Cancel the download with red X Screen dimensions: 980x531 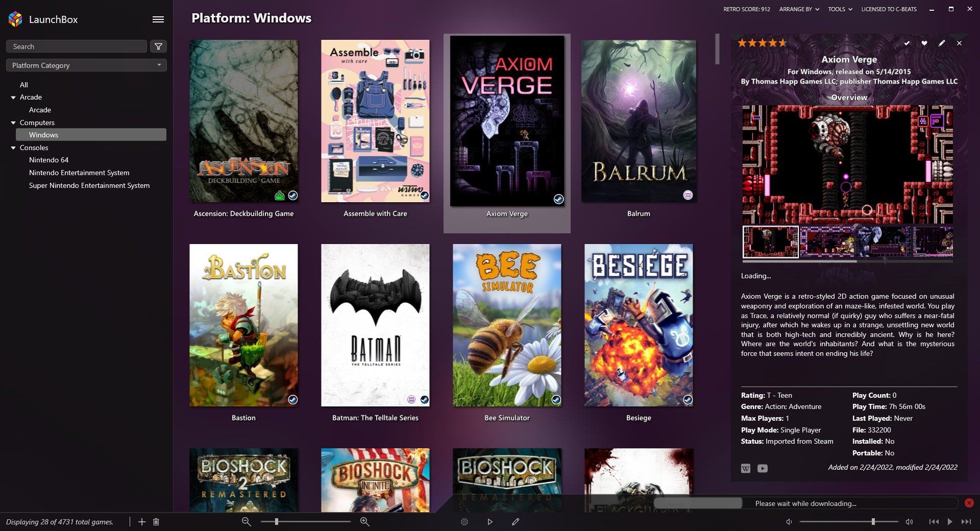969,503
